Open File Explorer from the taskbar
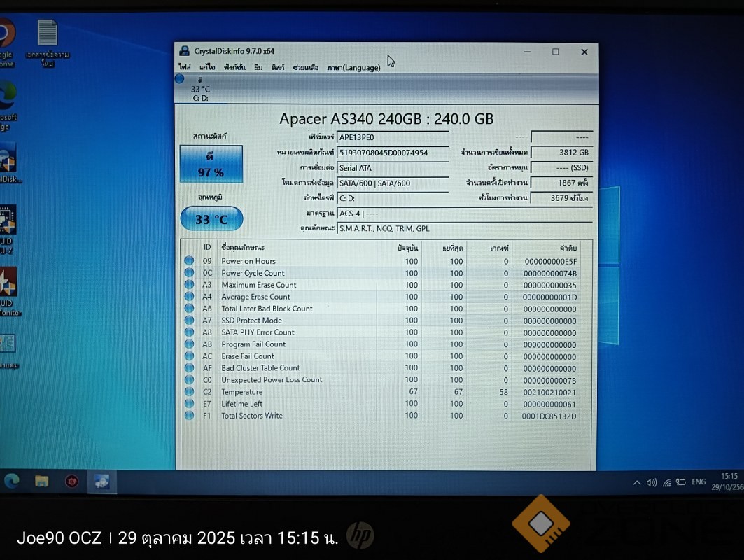Screen dimensions: 744x560 pos(42,482)
